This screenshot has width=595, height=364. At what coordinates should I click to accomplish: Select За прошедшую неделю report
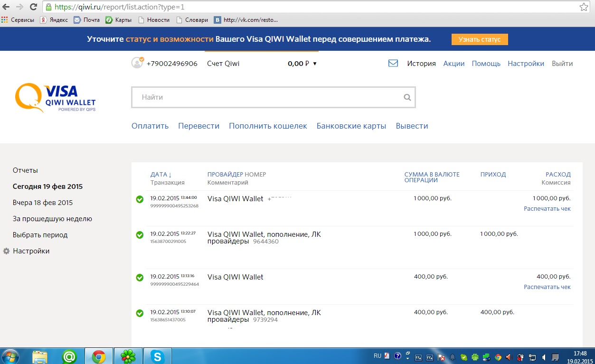tap(52, 219)
